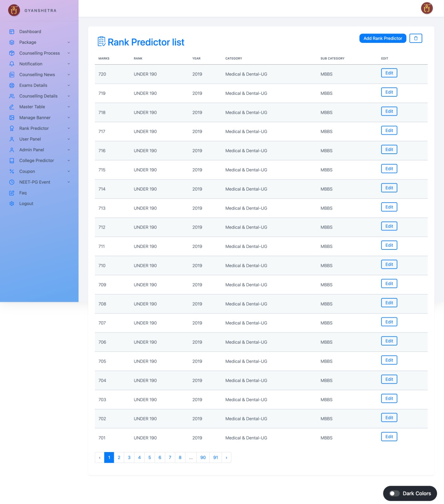
Task: Click the MARKS column header
Action: point(104,58)
